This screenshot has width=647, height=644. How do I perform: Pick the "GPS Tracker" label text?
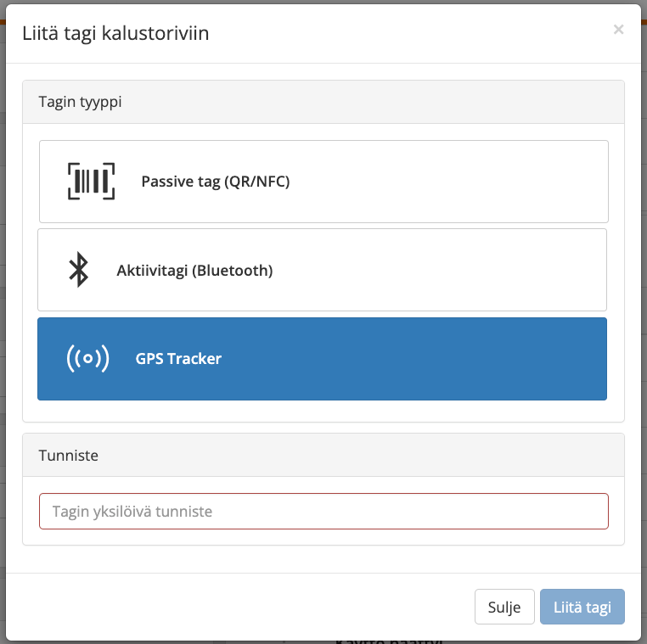pos(178,359)
